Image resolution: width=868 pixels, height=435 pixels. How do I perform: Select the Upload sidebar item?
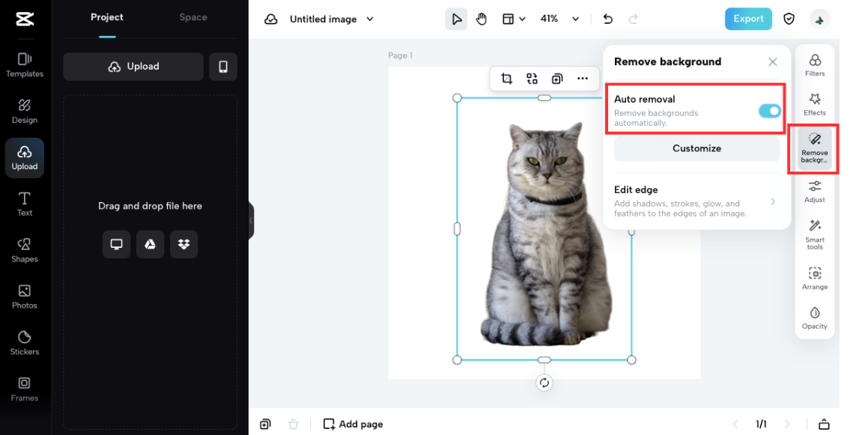[25, 158]
